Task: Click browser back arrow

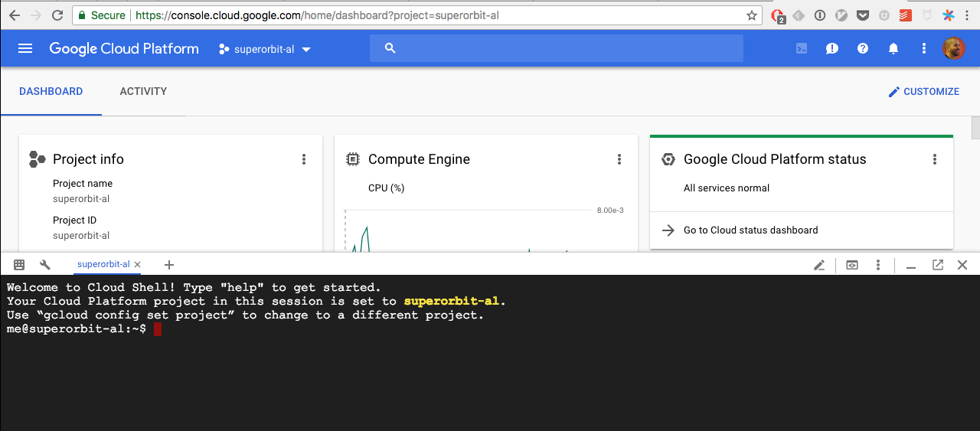Action: click(x=14, y=15)
